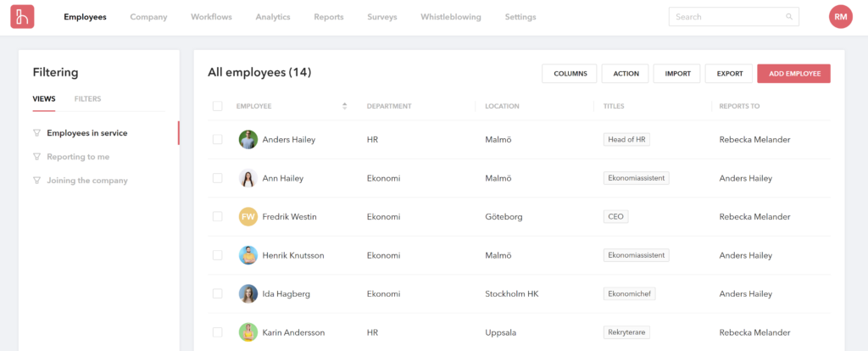Click the ADD EMPLOYEE button
This screenshot has width=868, height=351.
click(793, 74)
